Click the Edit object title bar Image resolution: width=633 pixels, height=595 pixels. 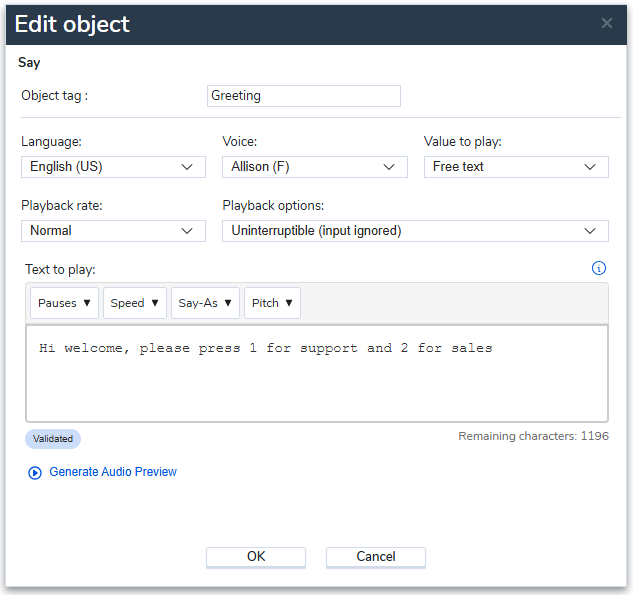pos(300,23)
